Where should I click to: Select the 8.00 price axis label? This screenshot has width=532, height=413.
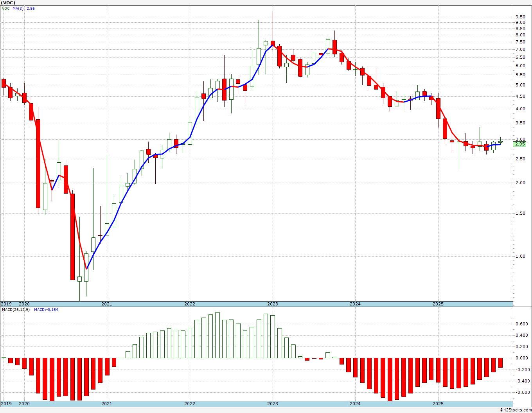point(520,35)
